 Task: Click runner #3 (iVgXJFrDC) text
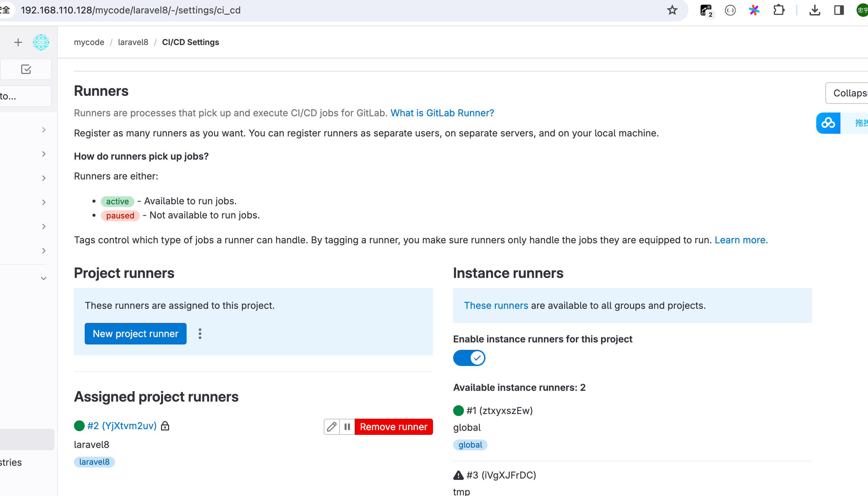coord(501,475)
